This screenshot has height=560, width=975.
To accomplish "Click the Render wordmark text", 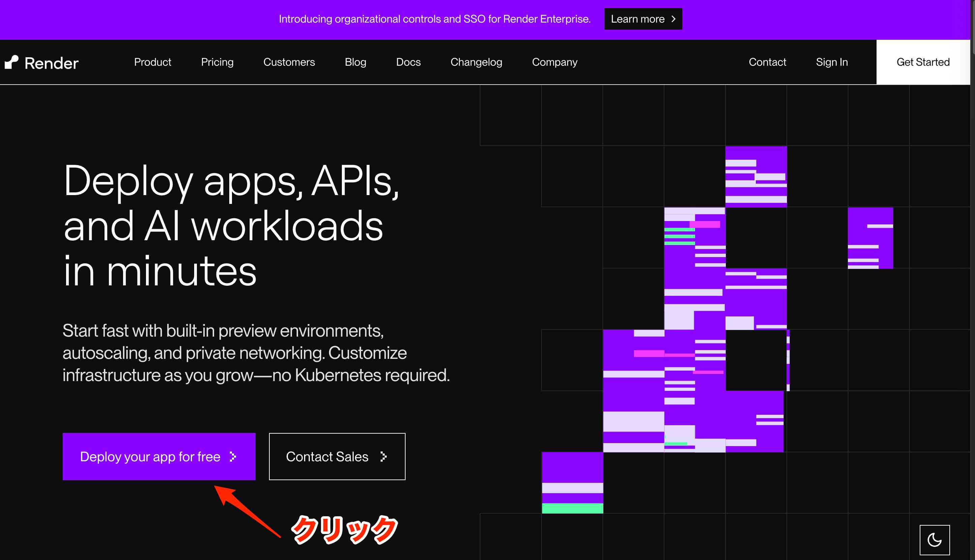I will (52, 63).
